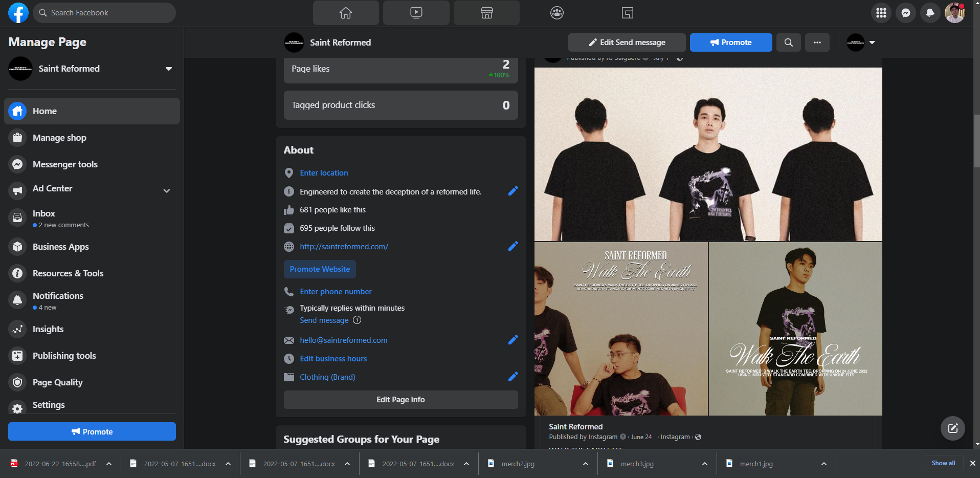Screen dimensions: 980x478
Task: Open the saintreformed.com website link
Action: (x=344, y=247)
